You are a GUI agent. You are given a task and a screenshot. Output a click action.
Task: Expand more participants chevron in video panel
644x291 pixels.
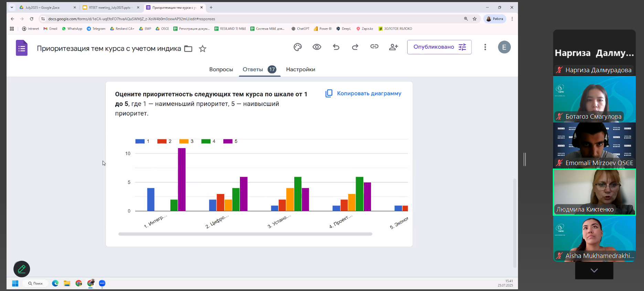click(x=594, y=270)
